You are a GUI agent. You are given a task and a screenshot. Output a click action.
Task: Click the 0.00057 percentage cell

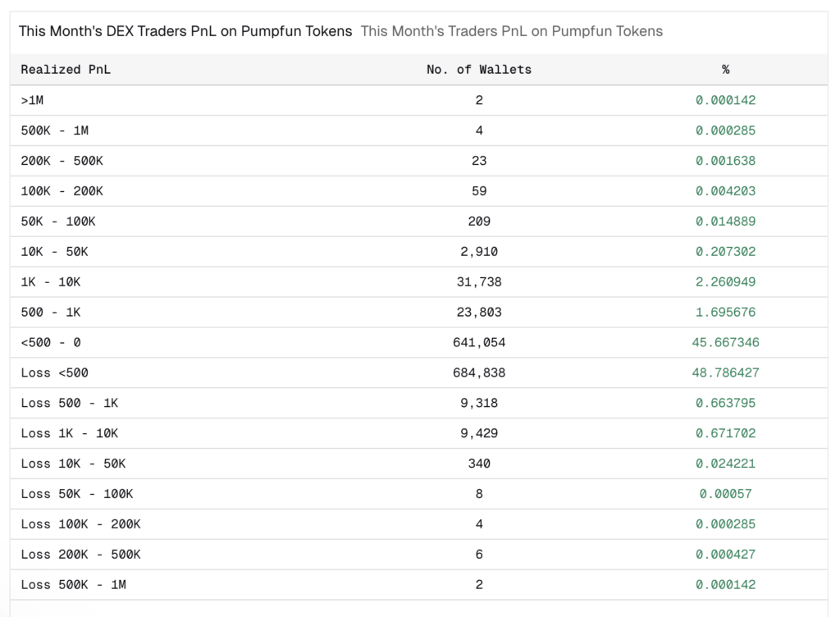tap(725, 494)
